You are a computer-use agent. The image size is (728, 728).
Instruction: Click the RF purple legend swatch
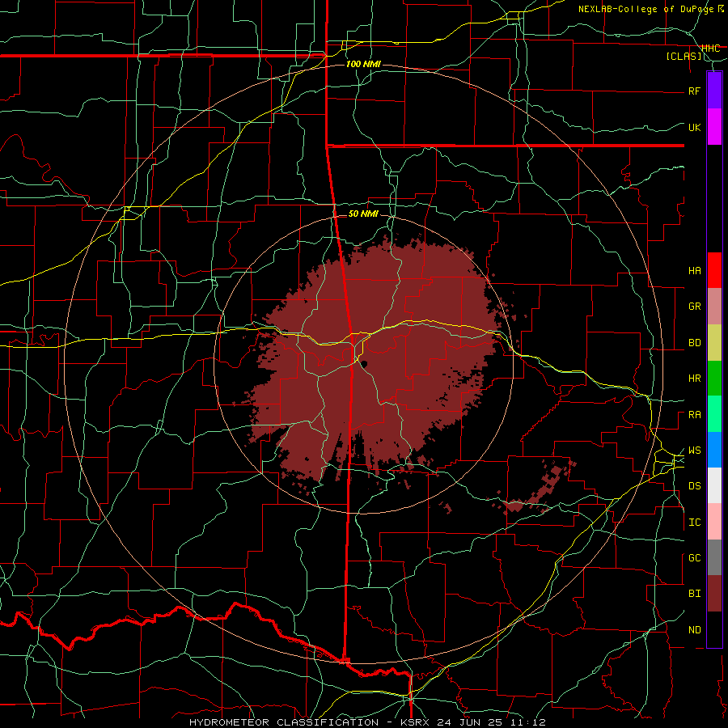pos(714,90)
